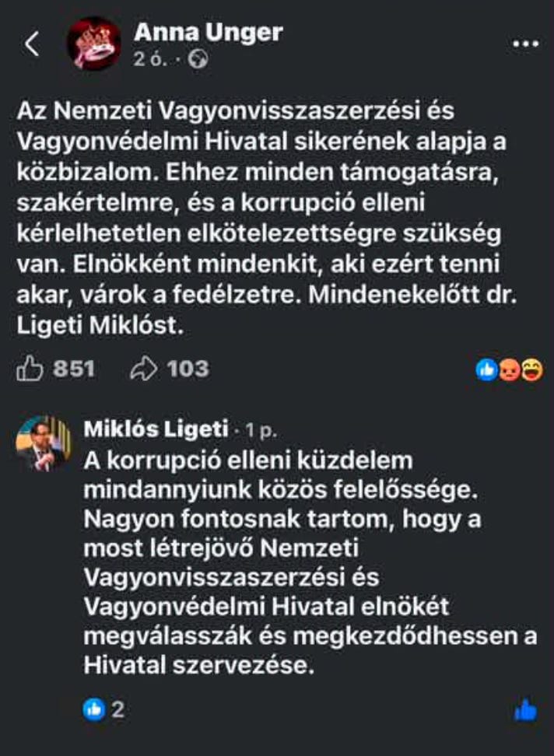This screenshot has height=756, width=554.
Task: Tap the share arrow icon
Action: [x=144, y=369]
